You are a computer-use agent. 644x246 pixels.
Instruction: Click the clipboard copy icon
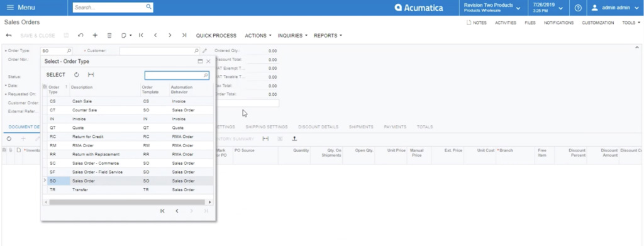tap(124, 36)
